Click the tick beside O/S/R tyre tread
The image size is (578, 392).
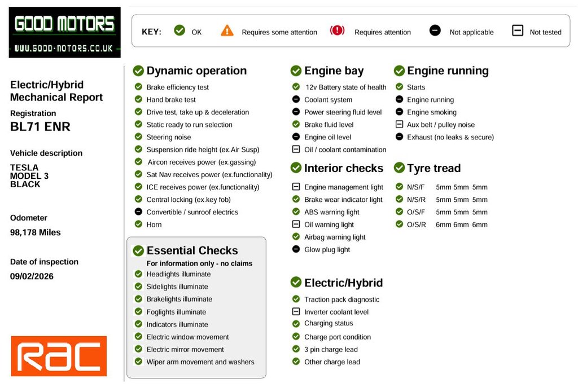tap(399, 224)
